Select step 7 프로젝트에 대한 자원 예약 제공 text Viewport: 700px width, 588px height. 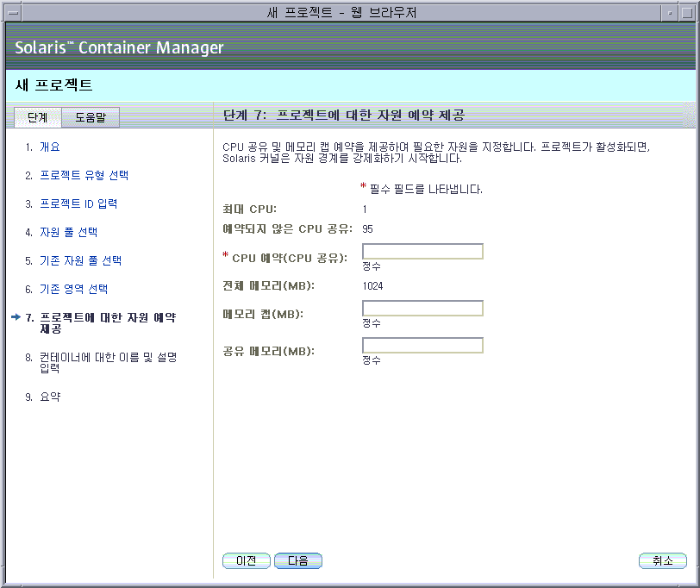click(108, 323)
